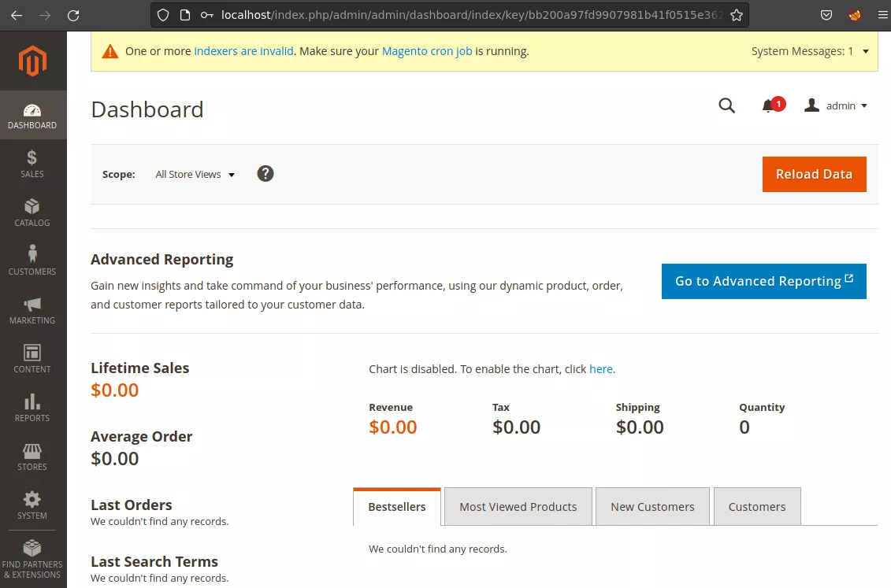The width and height of the screenshot is (891, 588).
Task: Select the Catalog icon in the sidebar
Action: 32,213
